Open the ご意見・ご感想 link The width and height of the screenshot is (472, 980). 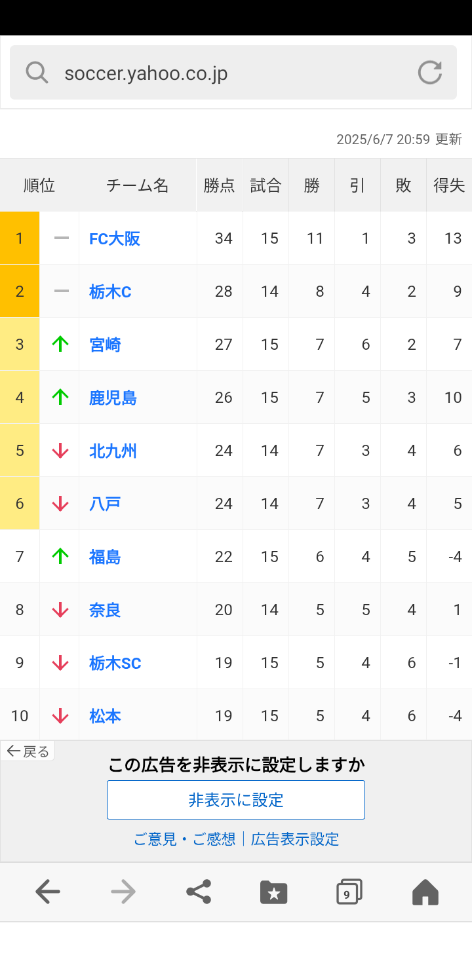pyautogui.click(x=184, y=839)
